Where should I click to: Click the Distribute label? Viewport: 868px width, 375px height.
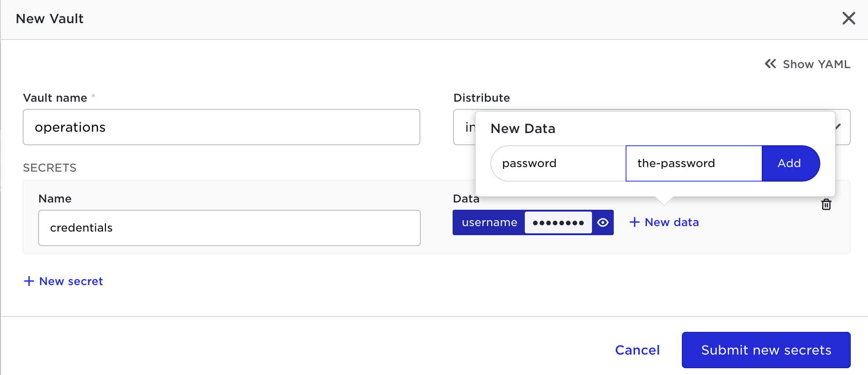point(482,98)
